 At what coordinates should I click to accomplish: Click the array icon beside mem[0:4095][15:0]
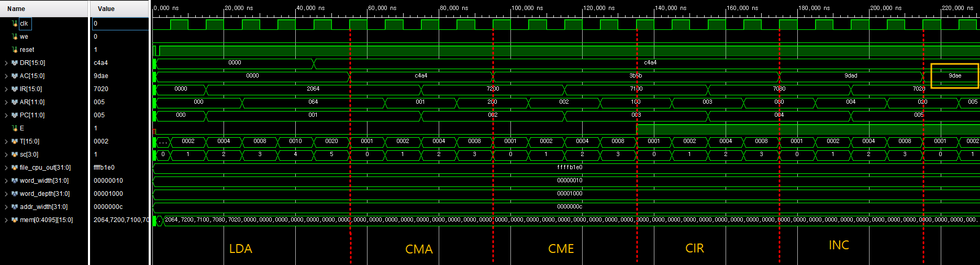[15, 220]
